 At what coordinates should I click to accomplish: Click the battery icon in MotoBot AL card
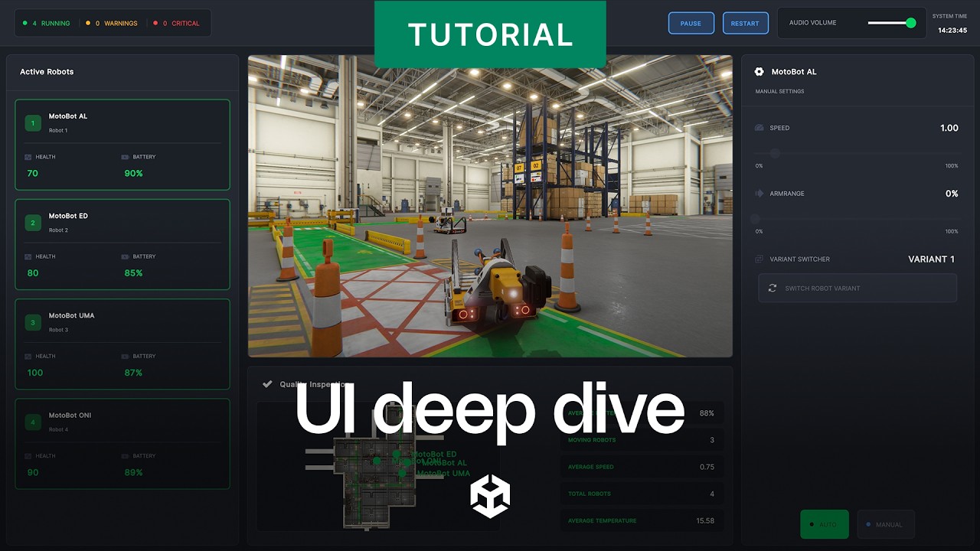pos(126,157)
